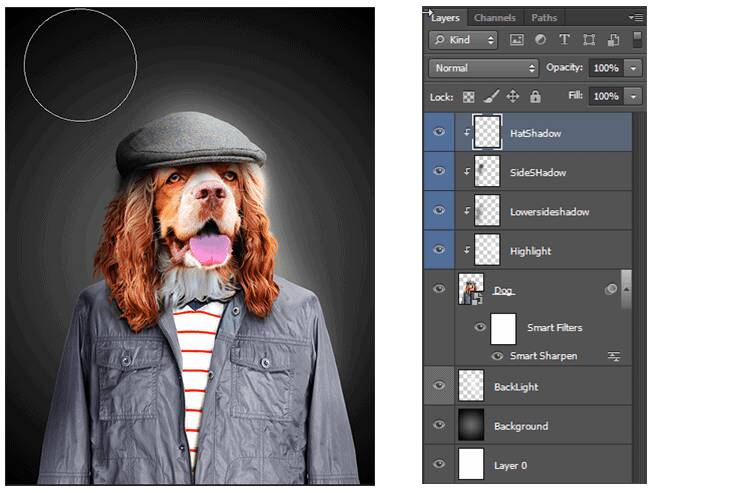The width and height of the screenshot is (740, 493).
Task: Select the BackLight layer name
Action: 516,387
